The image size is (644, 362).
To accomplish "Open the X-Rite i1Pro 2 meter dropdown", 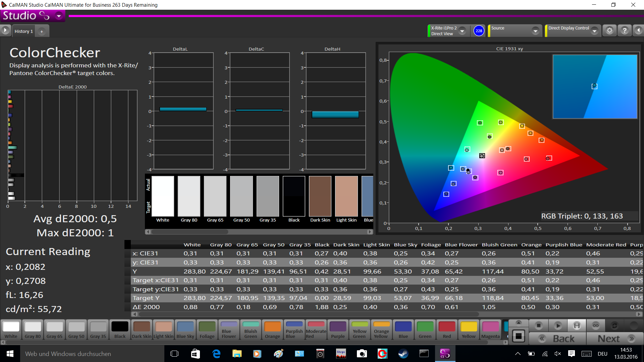I will [462, 31].
